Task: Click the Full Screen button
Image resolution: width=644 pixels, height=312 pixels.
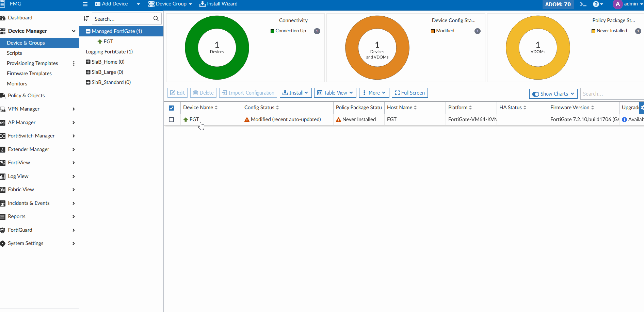Action: (410, 93)
